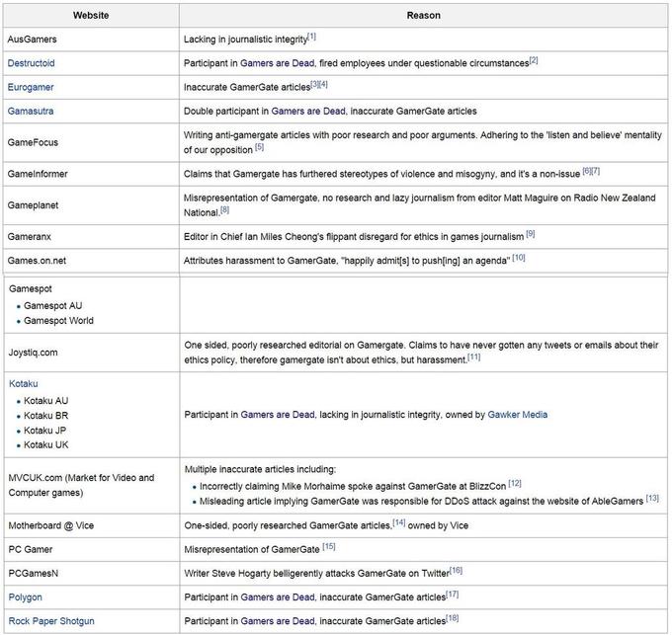Click 'Lacking in journalistic integrity' reason text
The width and height of the screenshot is (672, 635).
coord(245,40)
